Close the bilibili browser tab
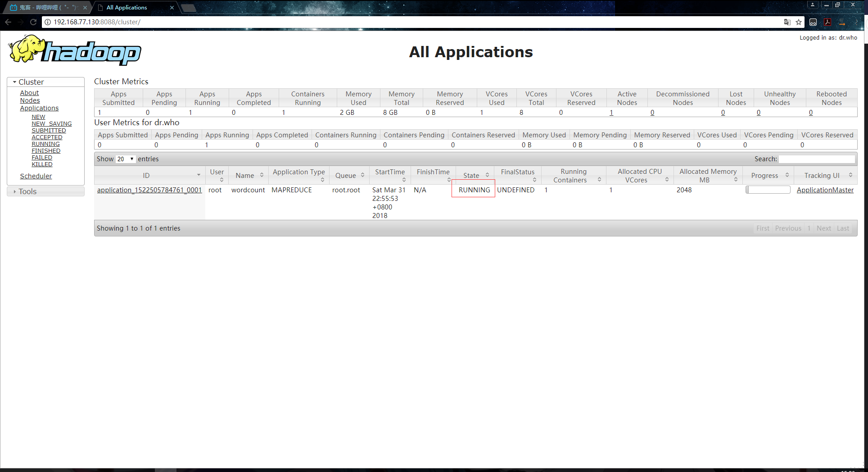 click(85, 8)
